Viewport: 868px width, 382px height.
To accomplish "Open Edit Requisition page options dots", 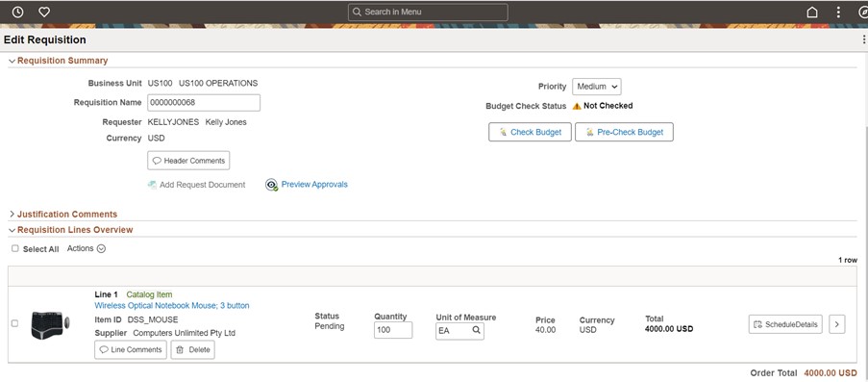I will pyautogui.click(x=864, y=39).
